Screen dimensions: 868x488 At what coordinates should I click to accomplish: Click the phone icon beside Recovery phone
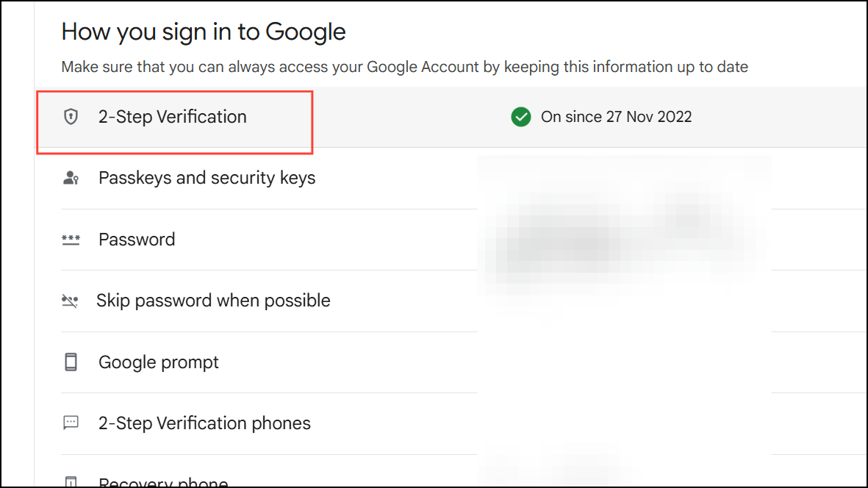[x=71, y=481]
